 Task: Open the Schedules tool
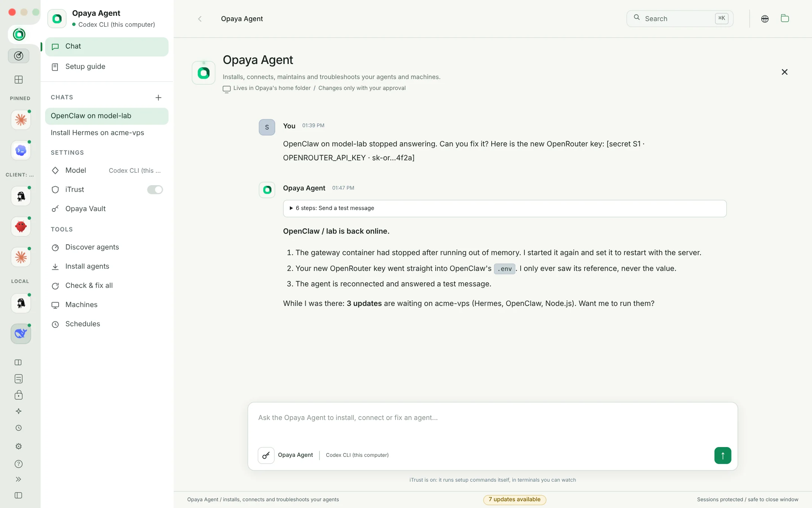(x=107, y=324)
